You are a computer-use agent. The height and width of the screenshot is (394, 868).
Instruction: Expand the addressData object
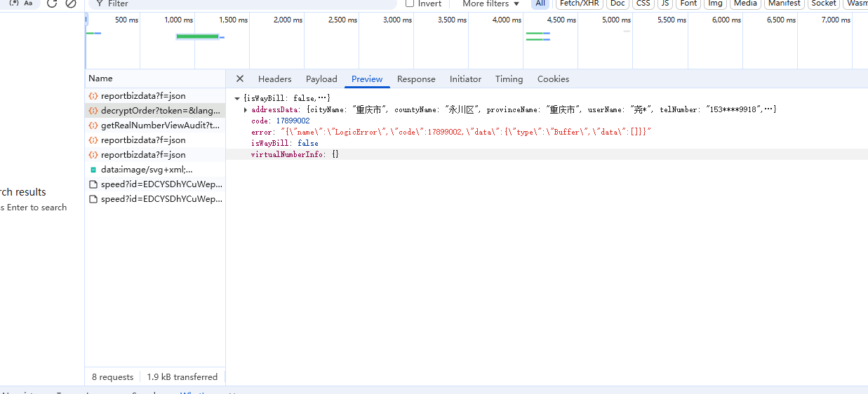(245, 110)
